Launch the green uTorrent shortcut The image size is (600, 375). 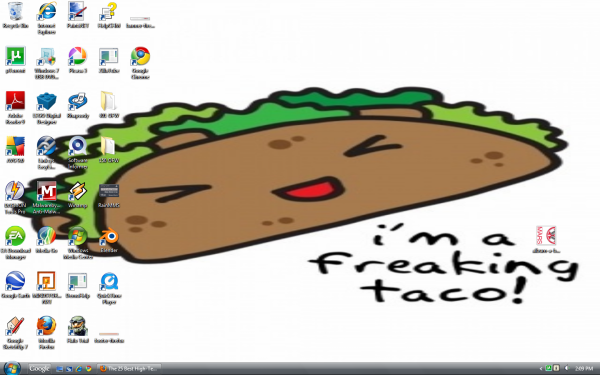point(15,60)
